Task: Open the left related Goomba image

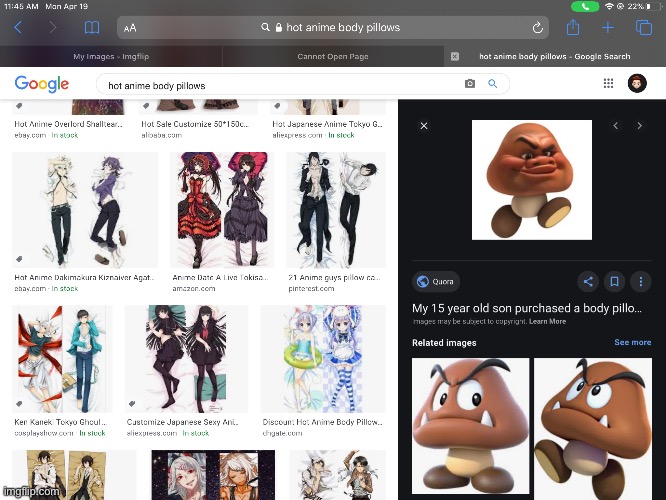Action: point(471,426)
